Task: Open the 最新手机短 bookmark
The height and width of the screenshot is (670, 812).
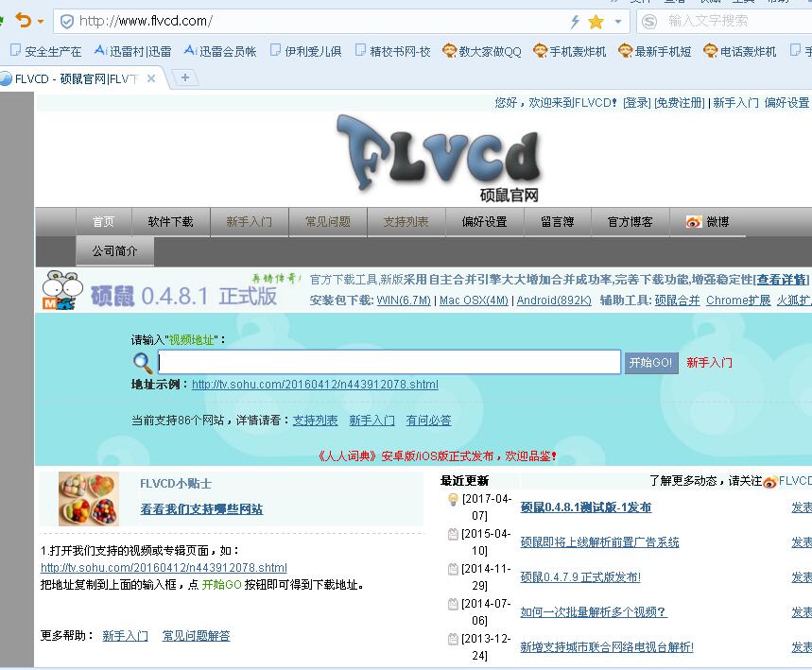Action: [x=655, y=51]
